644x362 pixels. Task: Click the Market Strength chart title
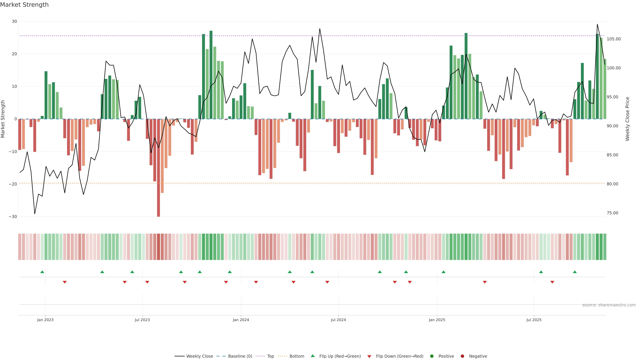click(24, 5)
